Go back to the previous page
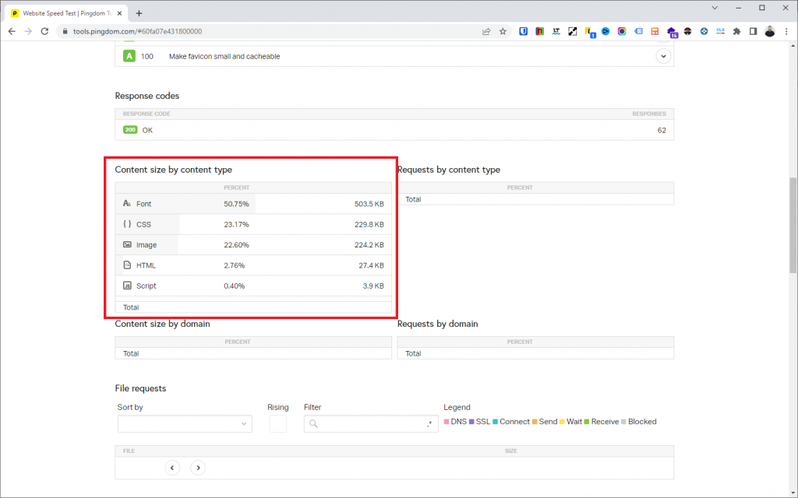The height and width of the screenshot is (498, 798). [12, 31]
